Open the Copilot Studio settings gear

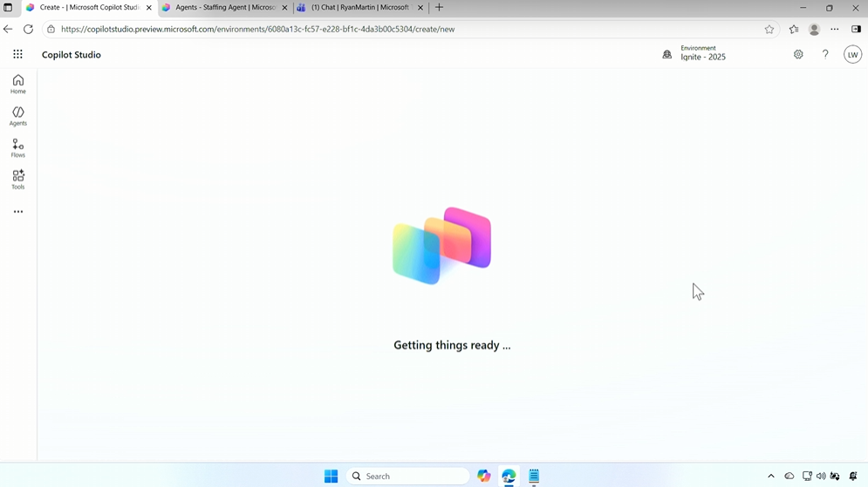(x=798, y=54)
